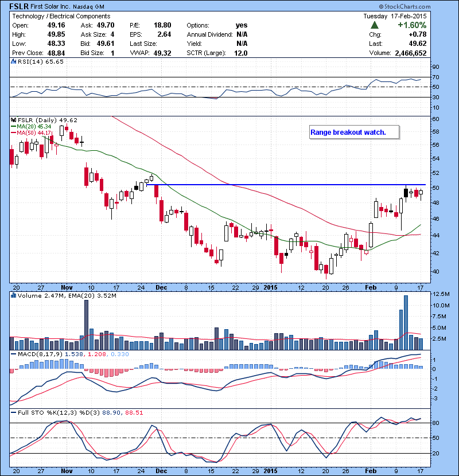
Task: Click the VWAP value '49.32'
Action: pos(162,53)
